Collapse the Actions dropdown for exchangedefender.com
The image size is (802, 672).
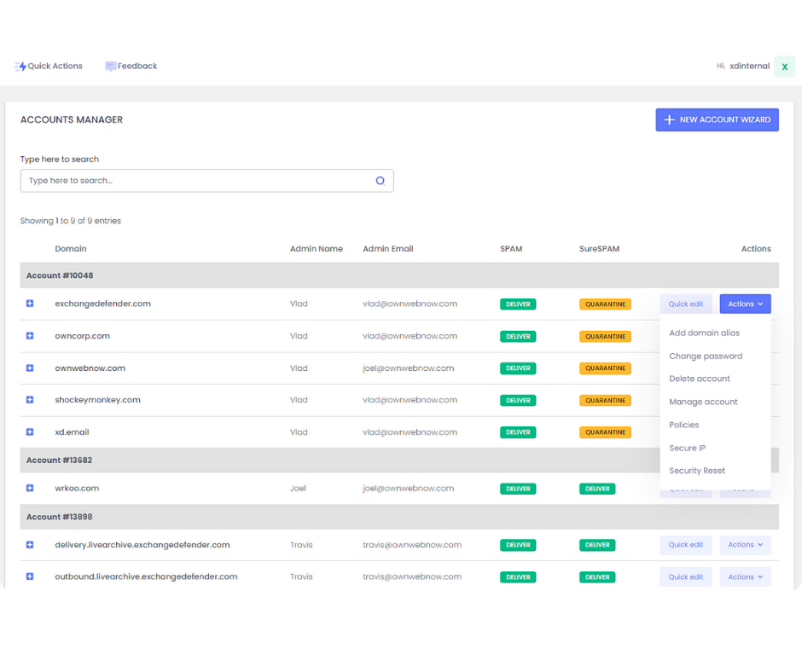(745, 304)
